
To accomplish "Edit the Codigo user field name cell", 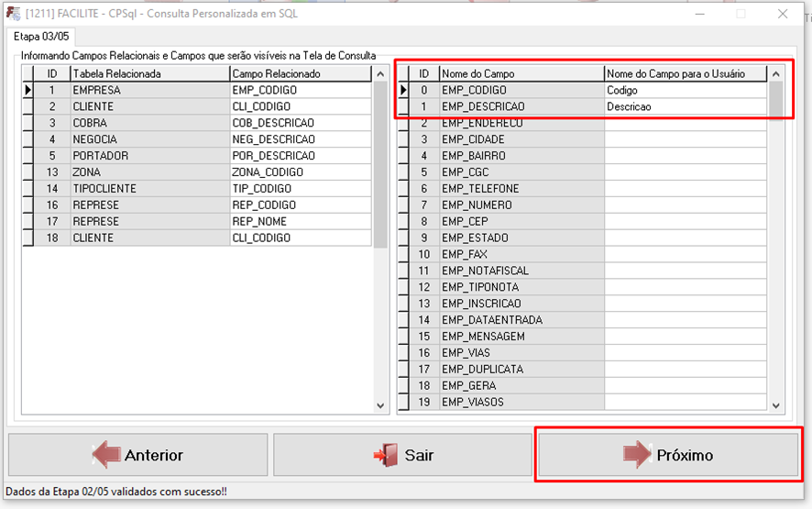I will click(685, 91).
